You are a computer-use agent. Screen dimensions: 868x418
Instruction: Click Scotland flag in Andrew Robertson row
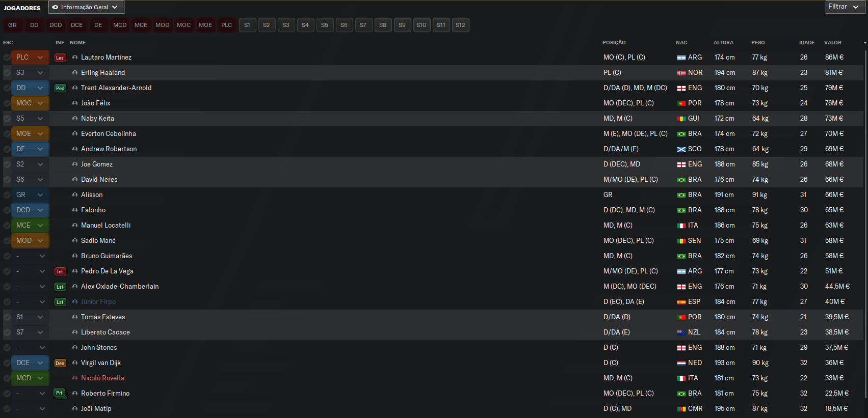click(681, 149)
